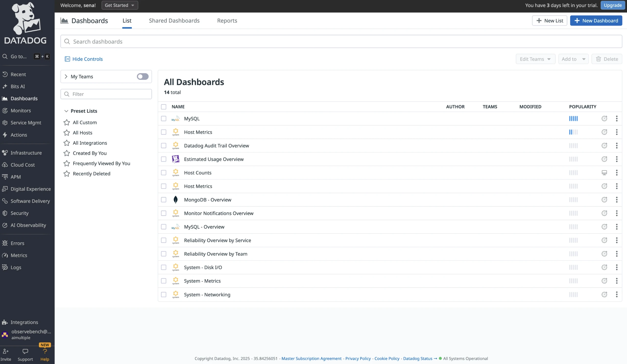Check Datadog Audit Trail Overview checkbox
627x364 pixels.
pyautogui.click(x=163, y=145)
